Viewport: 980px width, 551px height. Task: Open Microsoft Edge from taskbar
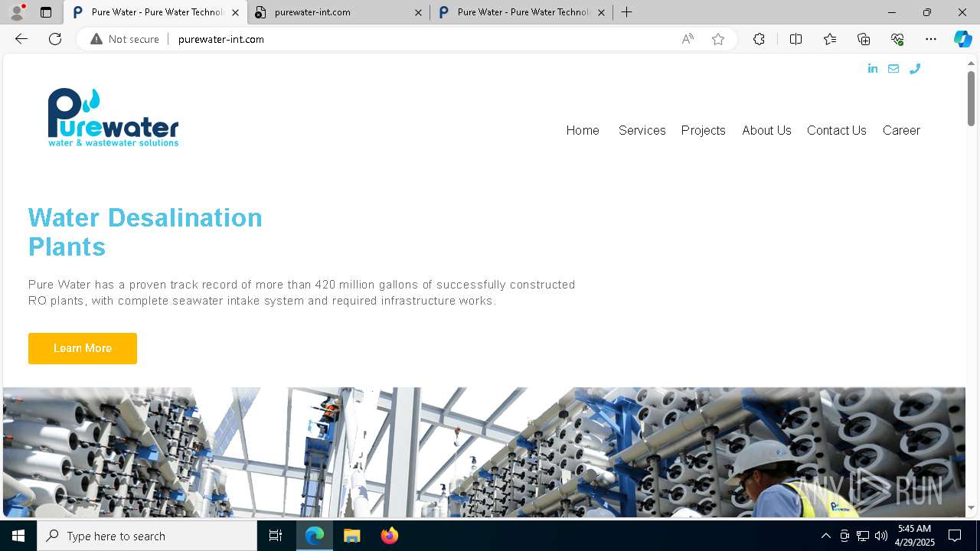coord(315,536)
